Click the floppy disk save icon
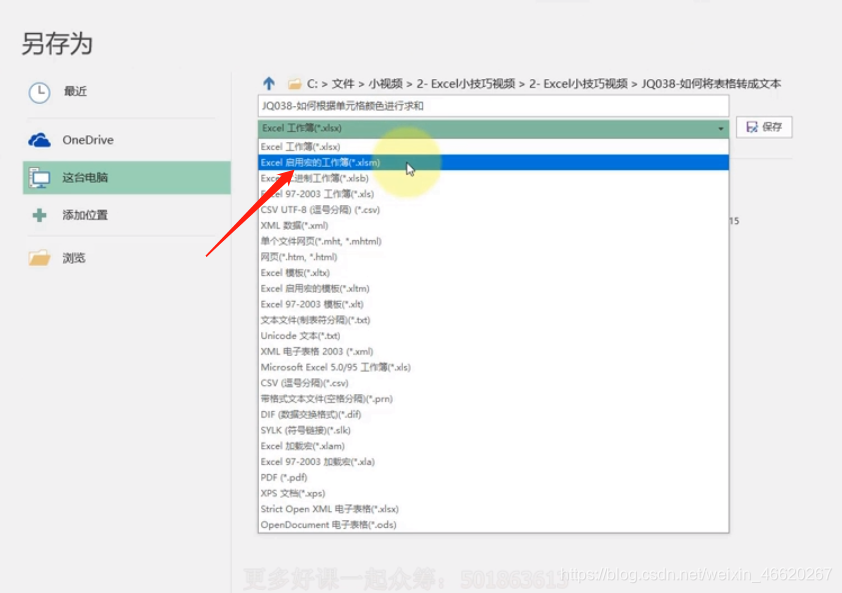 (752, 127)
